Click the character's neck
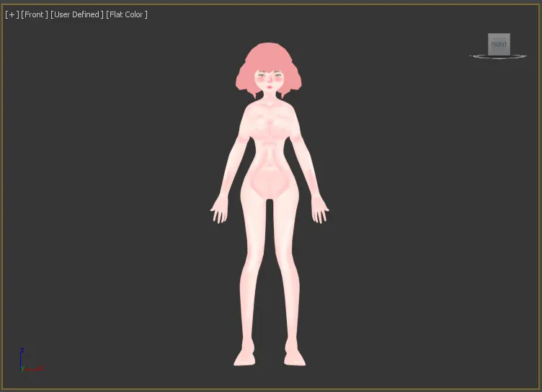Image resolution: width=542 pixels, height=392 pixels. click(270, 97)
